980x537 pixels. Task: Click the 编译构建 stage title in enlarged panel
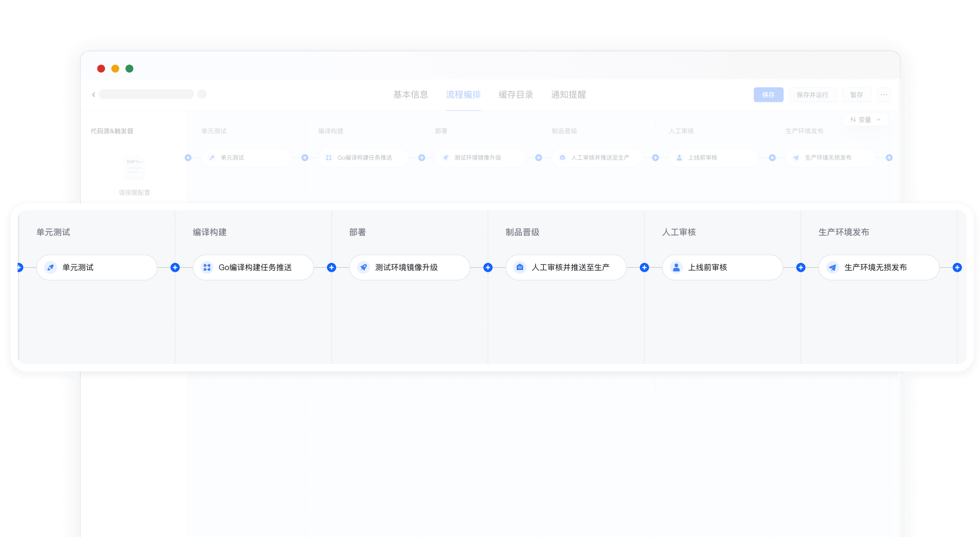pyautogui.click(x=209, y=232)
